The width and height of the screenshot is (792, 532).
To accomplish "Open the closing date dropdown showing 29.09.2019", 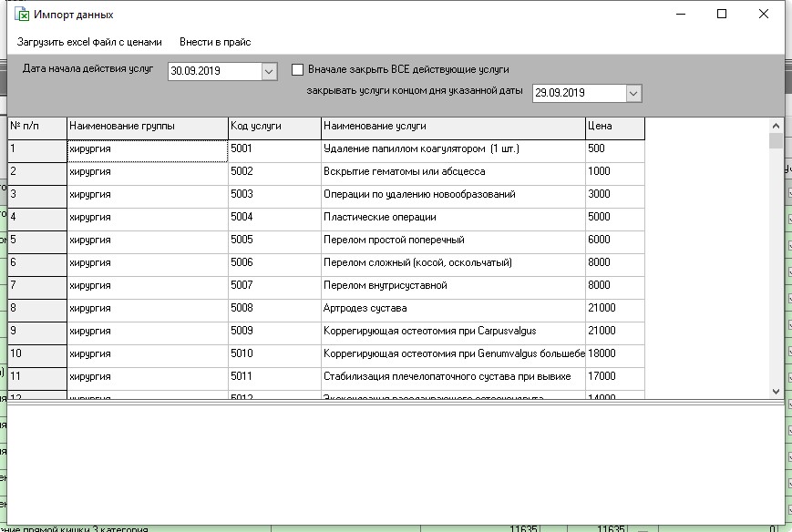I will pos(633,92).
